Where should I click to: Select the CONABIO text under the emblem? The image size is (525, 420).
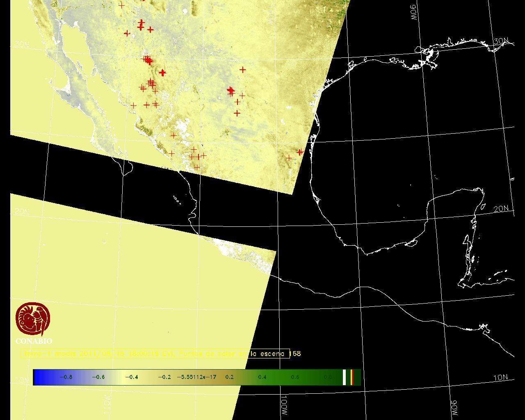pos(34,341)
